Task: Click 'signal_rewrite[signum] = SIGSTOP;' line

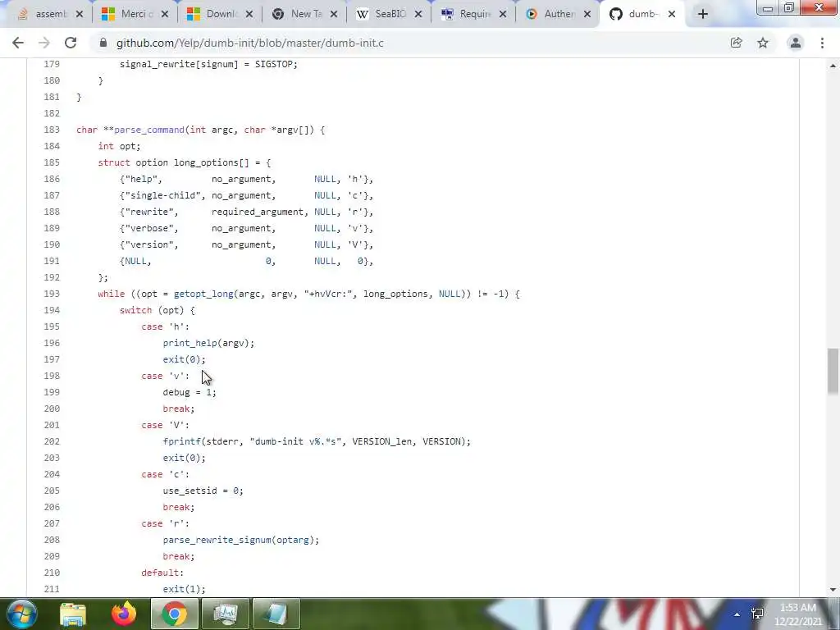Action: click(x=208, y=64)
